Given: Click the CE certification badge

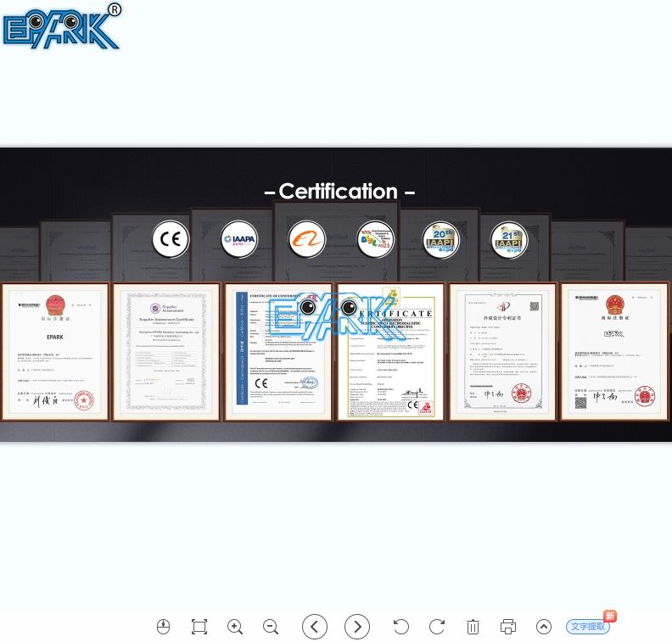Looking at the screenshot, I should click(x=171, y=240).
